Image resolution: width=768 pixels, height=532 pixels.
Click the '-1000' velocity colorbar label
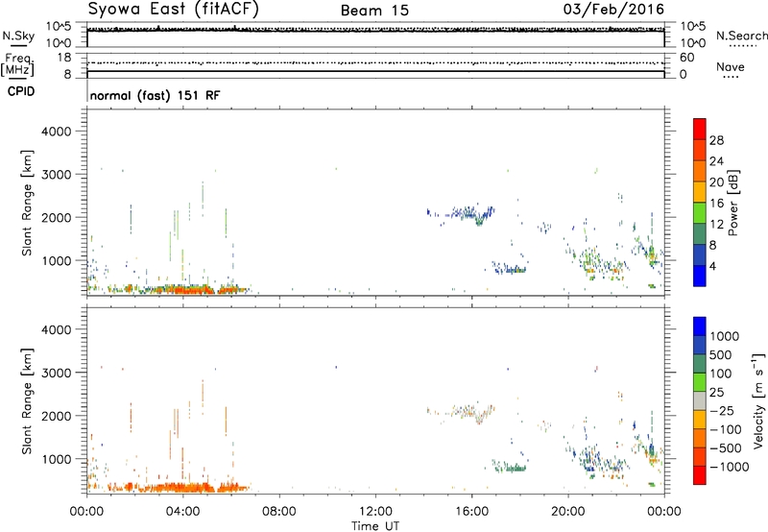coord(729,467)
